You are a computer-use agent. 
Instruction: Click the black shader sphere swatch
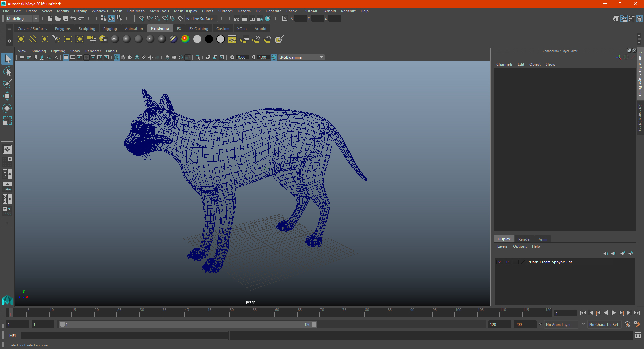(209, 39)
